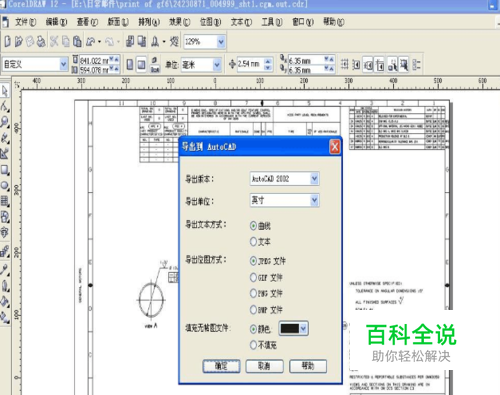Click the Export toolbar icon
The width and height of the screenshot is (500, 395).
click(x=142, y=42)
